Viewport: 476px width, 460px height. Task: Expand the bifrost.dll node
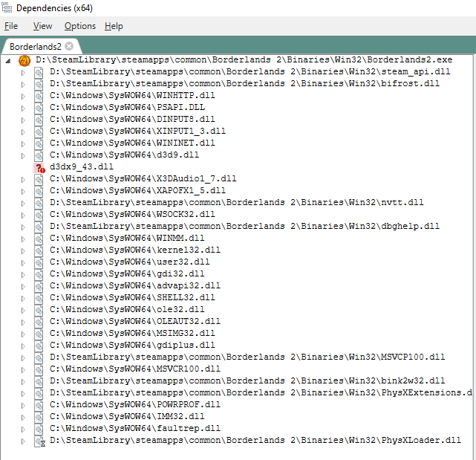[x=23, y=85]
